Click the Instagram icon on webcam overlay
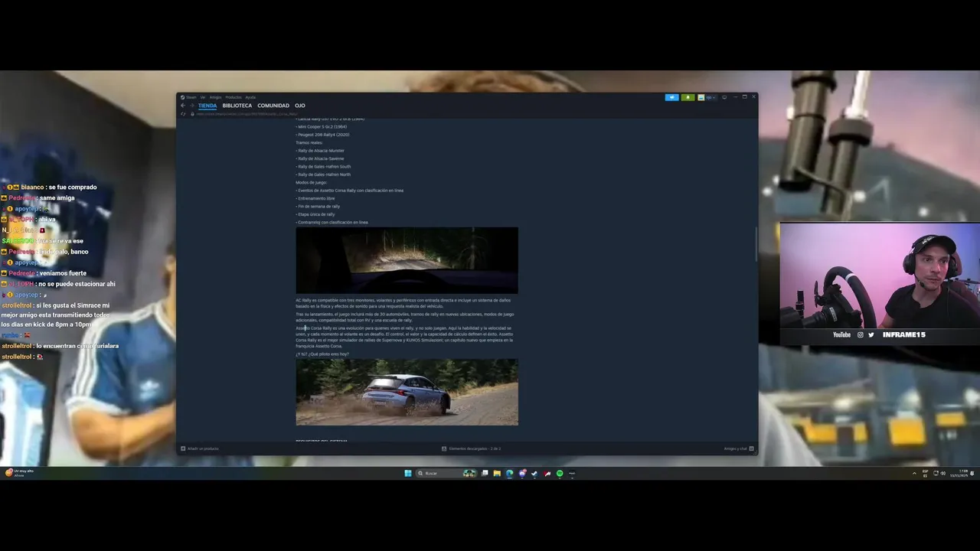 (x=860, y=334)
